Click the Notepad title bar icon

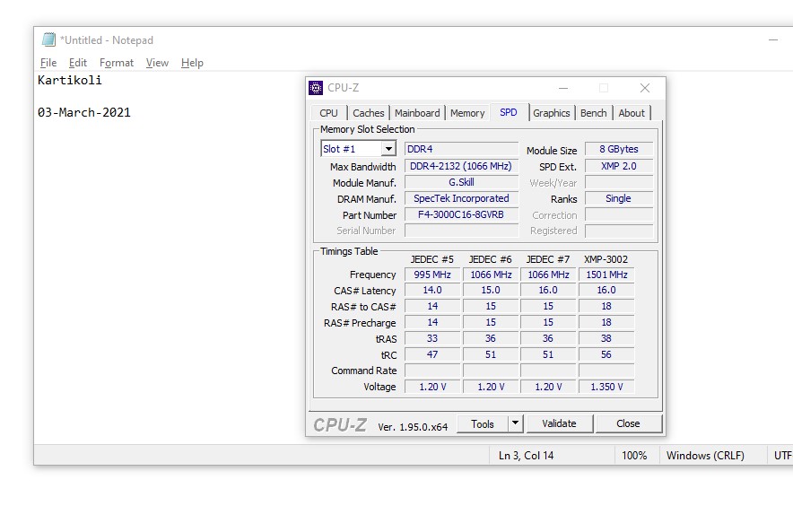click(48, 39)
